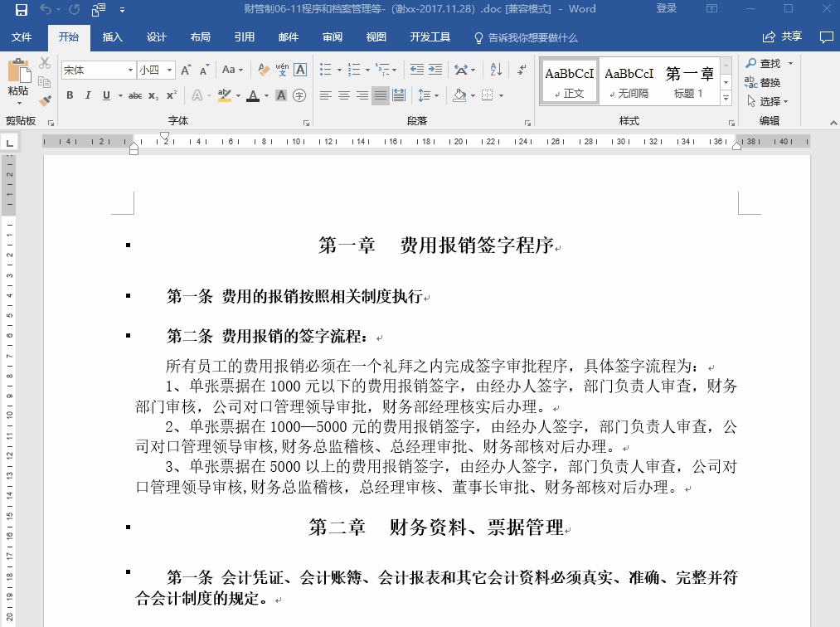Toggle Bold formatting
840x627 pixels.
point(70,95)
